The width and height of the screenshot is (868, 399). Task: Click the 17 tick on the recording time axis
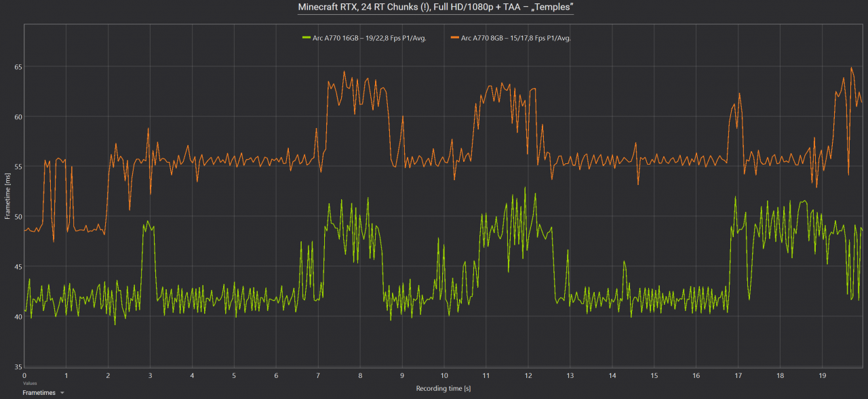coord(738,375)
